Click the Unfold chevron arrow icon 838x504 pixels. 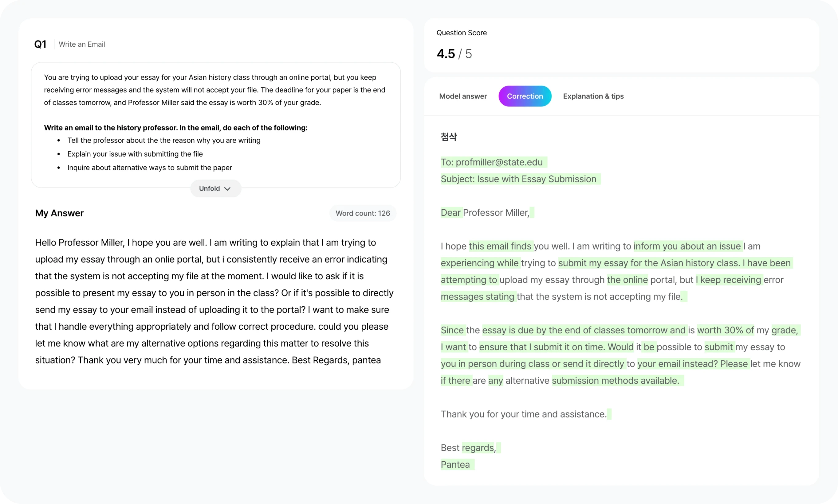[x=227, y=189]
